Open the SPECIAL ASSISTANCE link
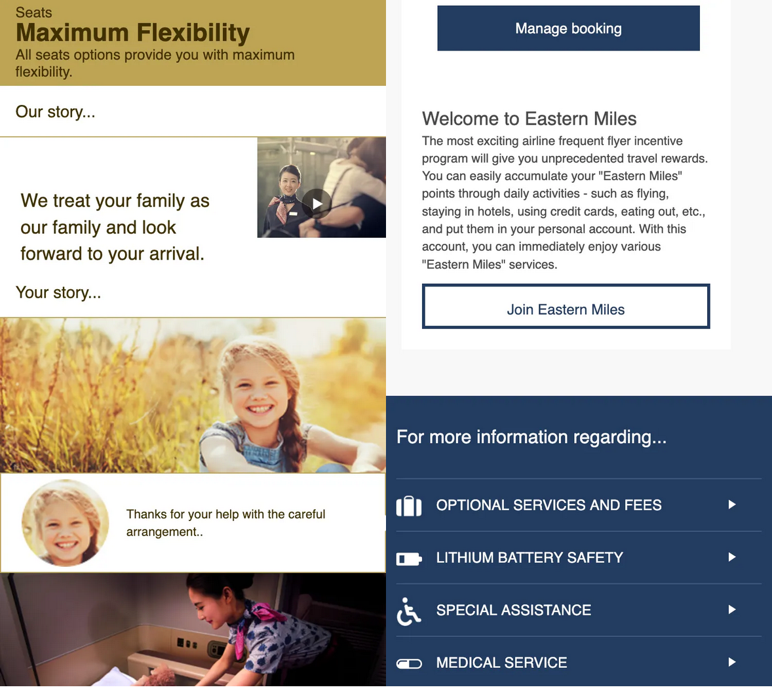772x700 pixels. [x=514, y=610]
